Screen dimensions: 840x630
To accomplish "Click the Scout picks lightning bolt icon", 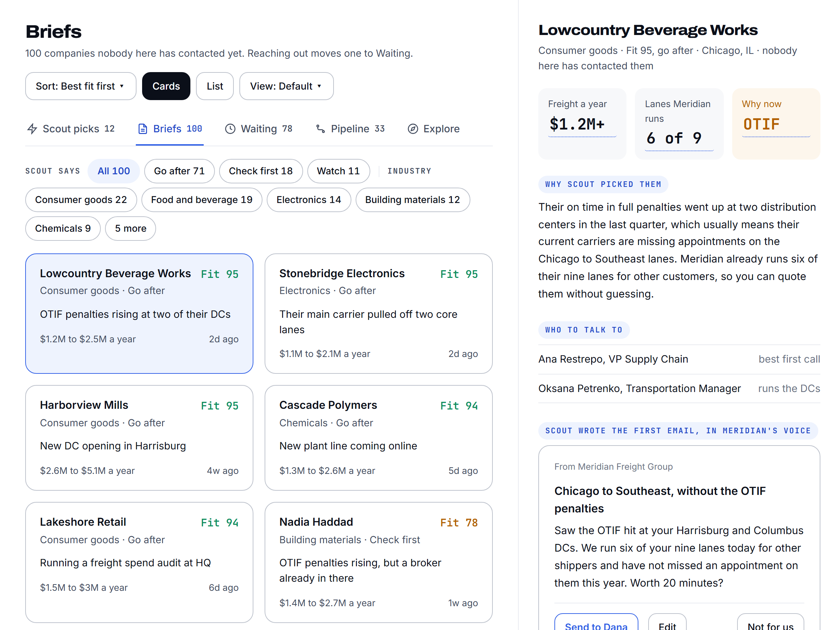I will (x=32, y=129).
